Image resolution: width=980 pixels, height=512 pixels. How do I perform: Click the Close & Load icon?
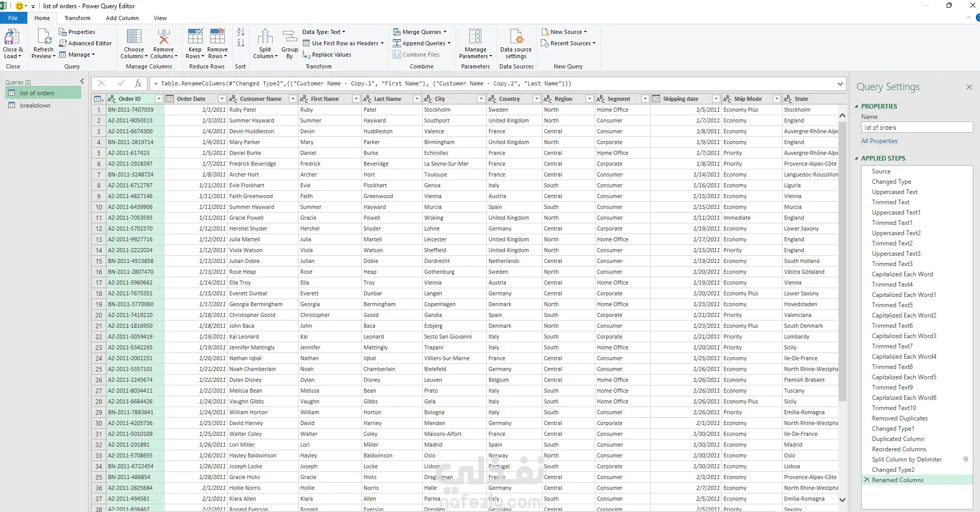point(12,37)
